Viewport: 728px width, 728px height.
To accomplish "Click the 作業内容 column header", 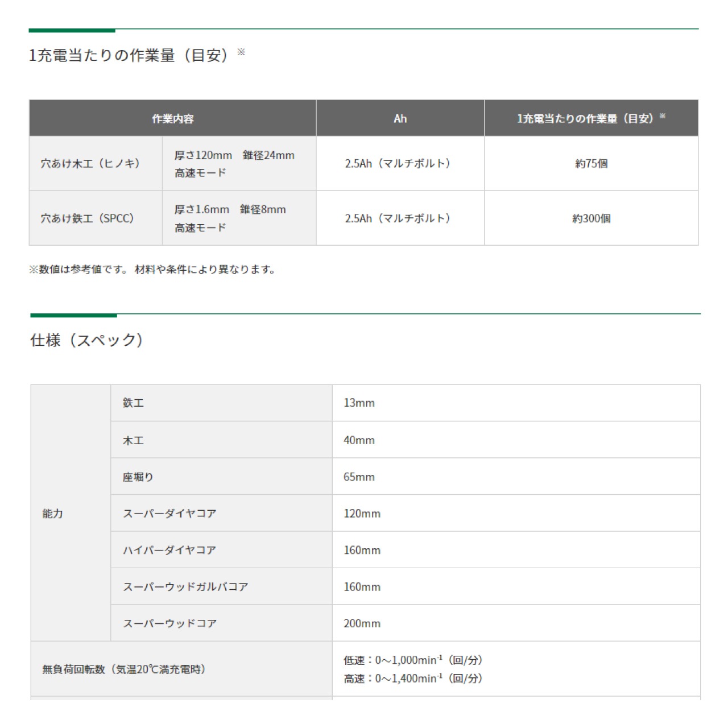I will (173, 118).
